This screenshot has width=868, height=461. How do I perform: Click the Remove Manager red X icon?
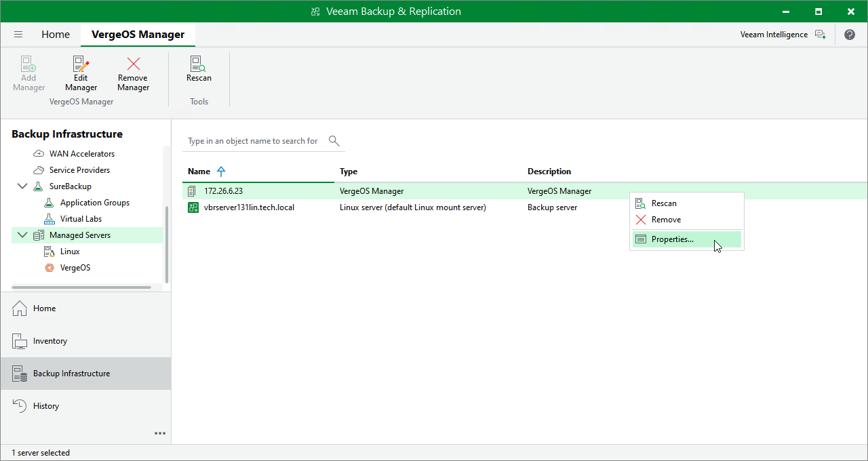(133, 64)
